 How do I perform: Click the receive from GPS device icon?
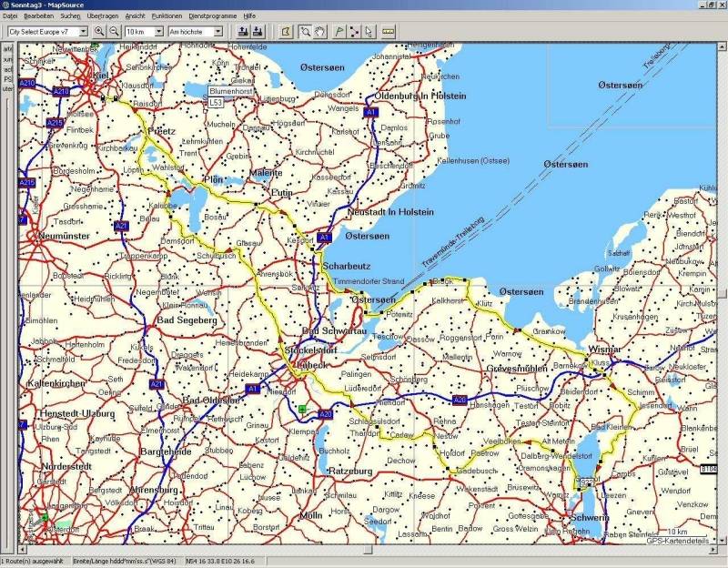coord(258,31)
